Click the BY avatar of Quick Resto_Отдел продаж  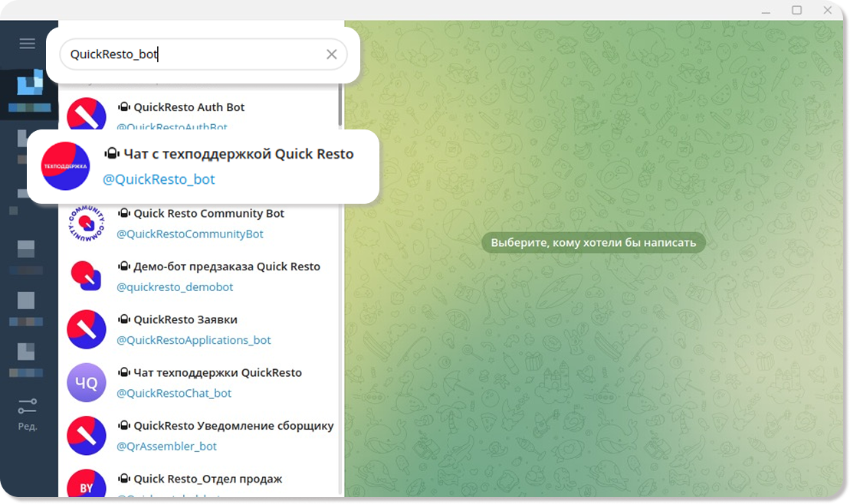click(87, 485)
